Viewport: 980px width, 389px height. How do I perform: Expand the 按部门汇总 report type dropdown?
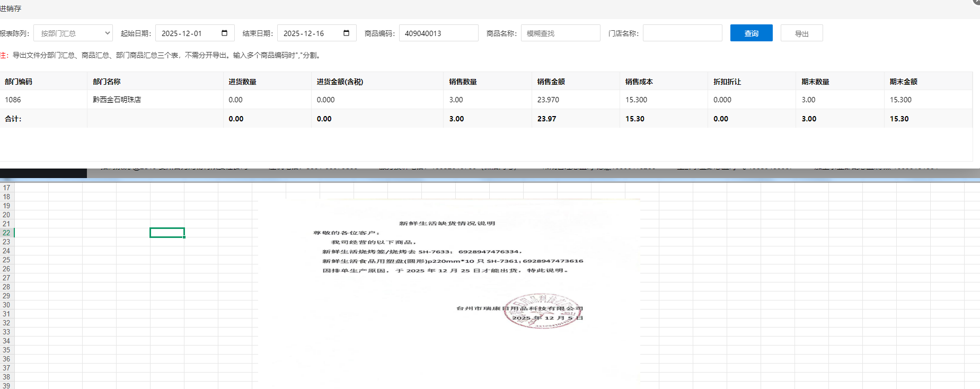(x=73, y=33)
